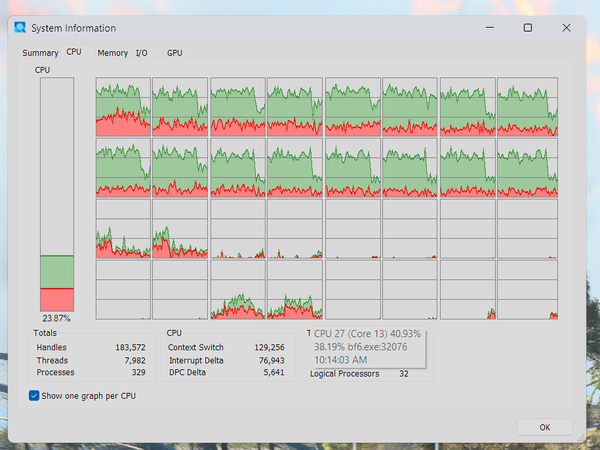Click the 23.87% CPU usage label
The height and width of the screenshot is (450, 600).
coord(56,318)
